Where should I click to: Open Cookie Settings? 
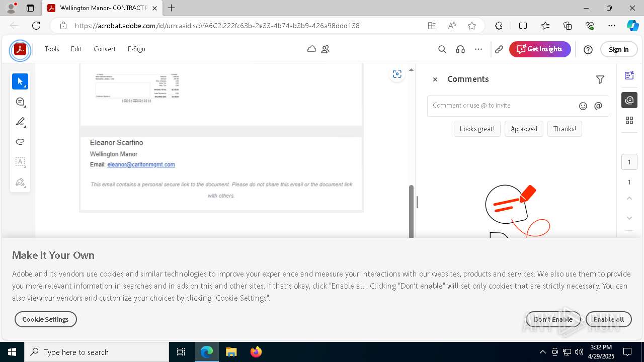click(46, 319)
